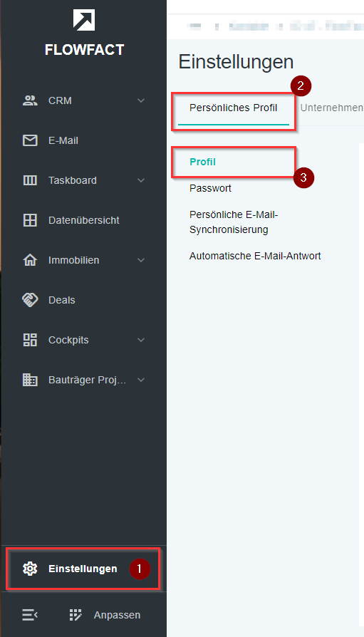Screen dimensions: 364x637
Task: Click the Immobilien house icon
Action: pos(30,260)
